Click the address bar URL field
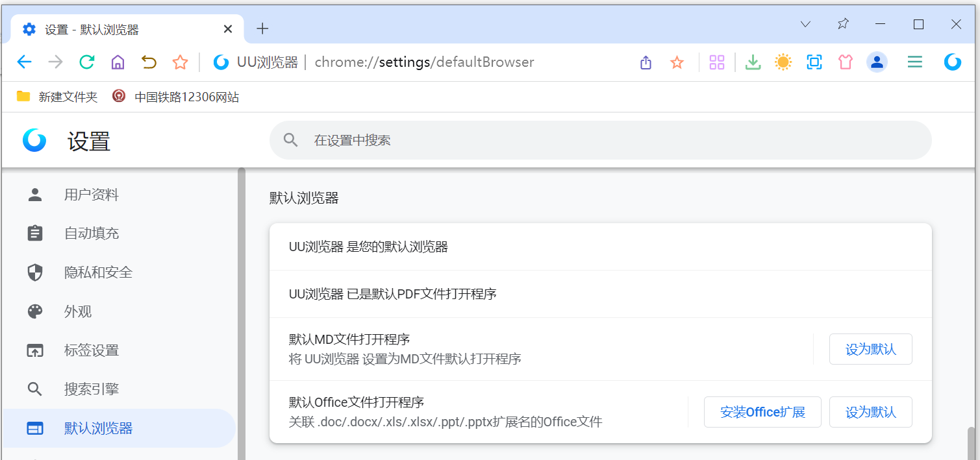This screenshot has height=460, width=980. (x=424, y=62)
